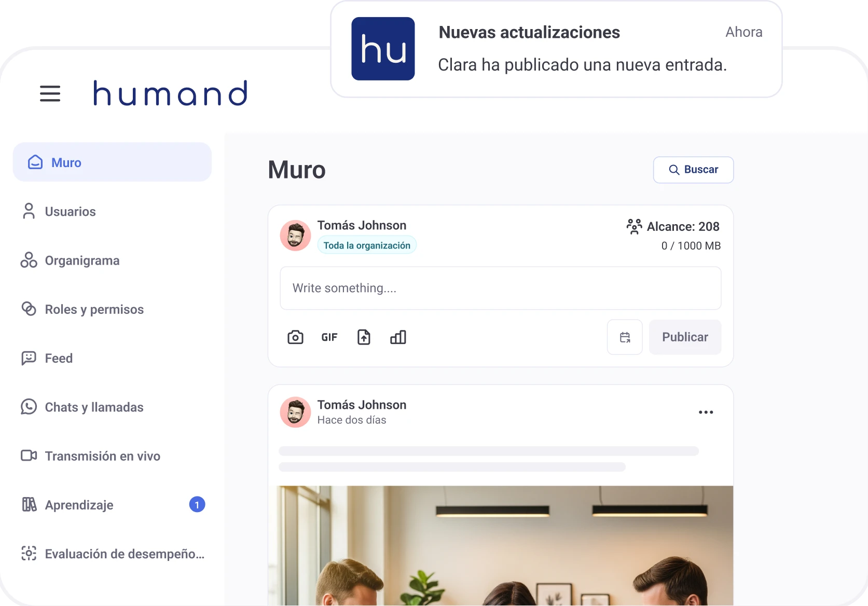The image size is (868, 606).
Task: Add a GIF to the post
Action: (x=329, y=337)
